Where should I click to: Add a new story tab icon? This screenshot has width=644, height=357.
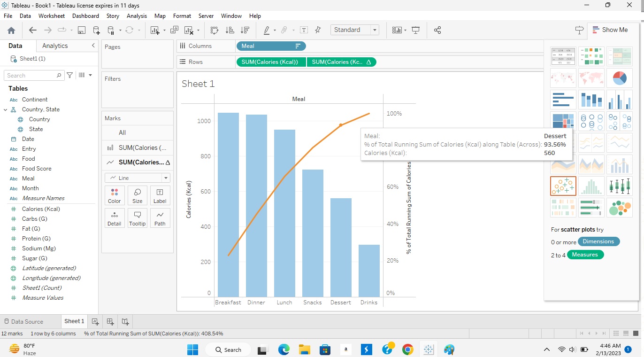click(125, 322)
